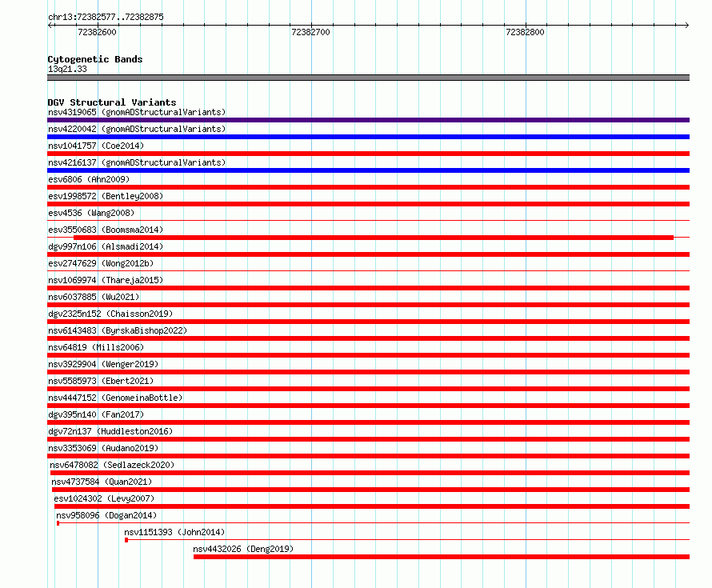Click small red nsv1151393 start marker
The height and width of the screenshot is (588, 712).
tap(126, 540)
